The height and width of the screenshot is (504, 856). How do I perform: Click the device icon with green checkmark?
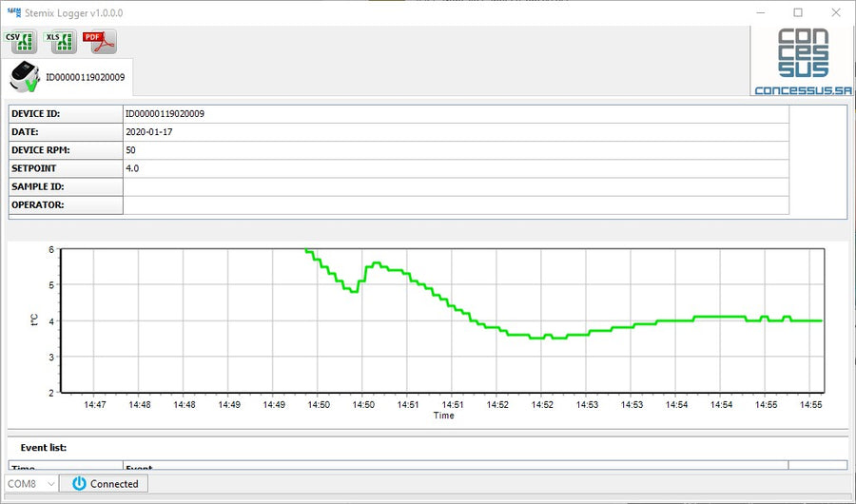pyautogui.click(x=25, y=77)
